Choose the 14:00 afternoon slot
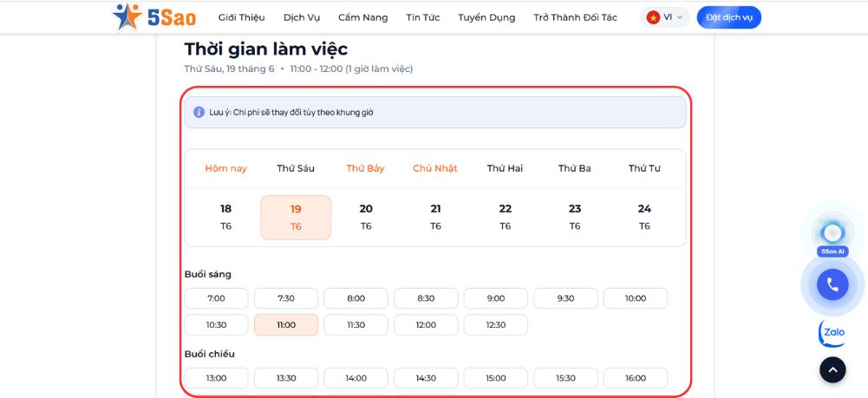868x398 pixels. pyautogui.click(x=356, y=378)
